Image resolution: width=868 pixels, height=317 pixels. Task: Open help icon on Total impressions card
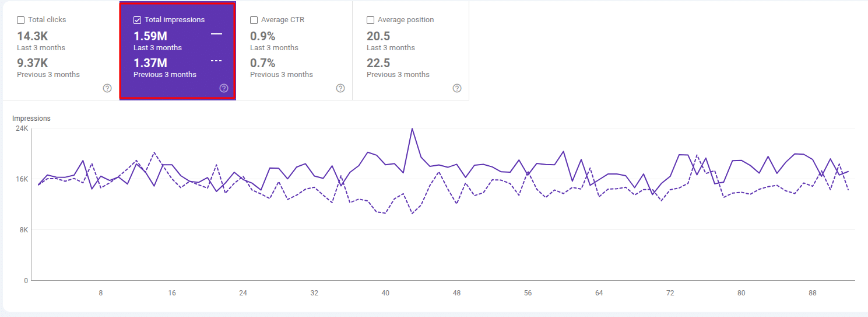pyautogui.click(x=224, y=88)
